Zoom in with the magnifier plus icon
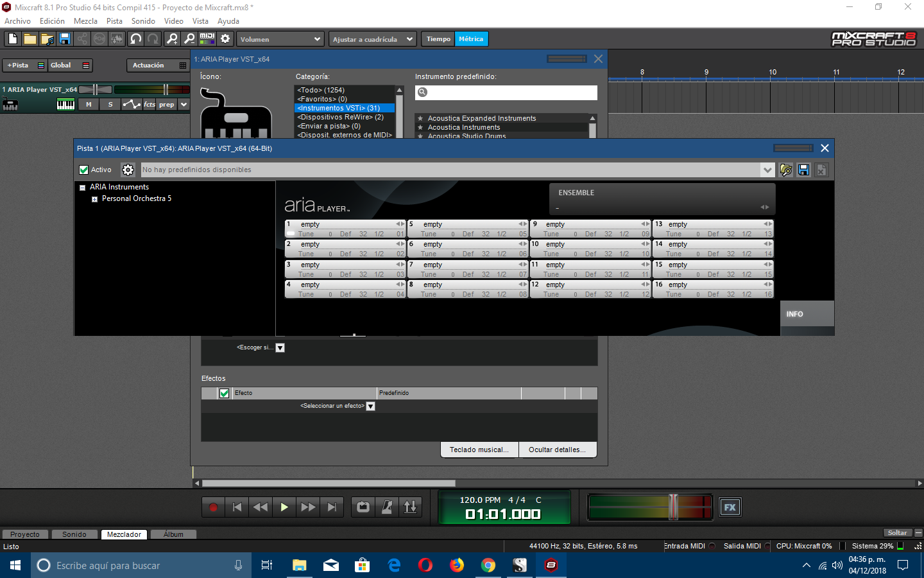The image size is (924, 578). tap(172, 39)
